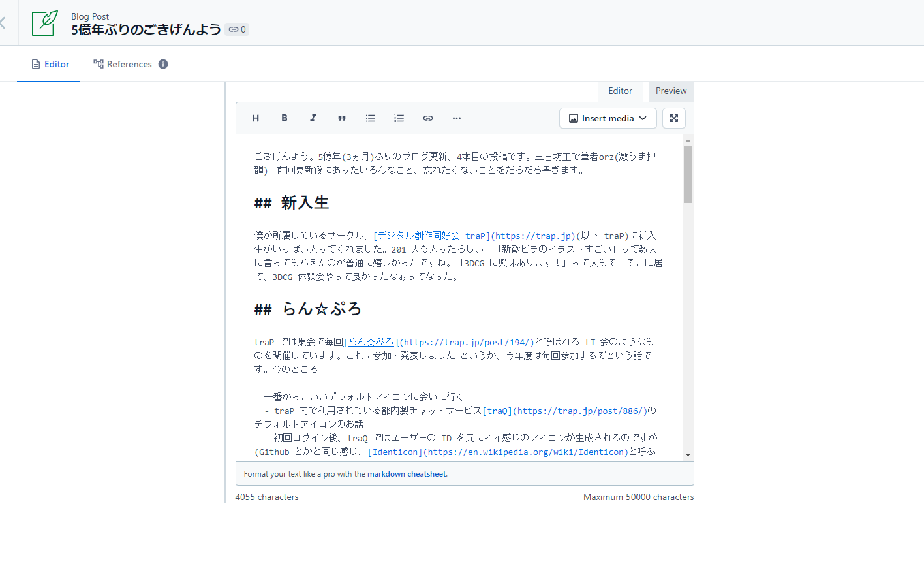This screenshot has height=583, width=924.
Task: Click the scrollbar down arrow in editor
Action: 688,455
